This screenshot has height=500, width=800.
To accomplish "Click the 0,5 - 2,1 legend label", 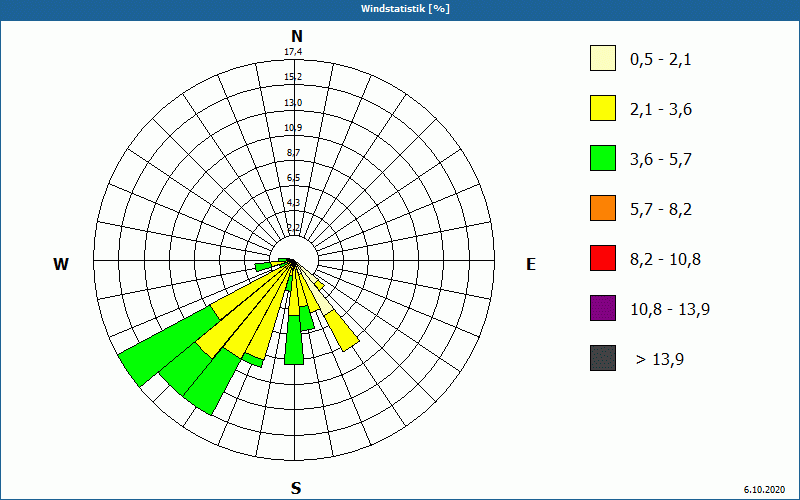I will tap(660, 60).
